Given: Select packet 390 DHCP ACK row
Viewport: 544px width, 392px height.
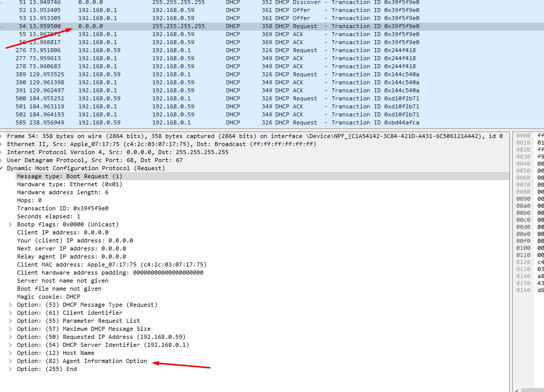Looking at the screenshot, I should tap(272, 82).
